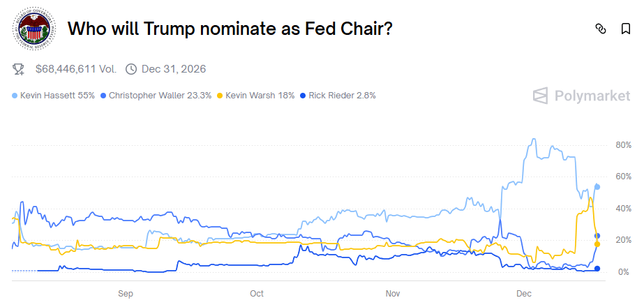Click the market title heading

pos(230,29)
